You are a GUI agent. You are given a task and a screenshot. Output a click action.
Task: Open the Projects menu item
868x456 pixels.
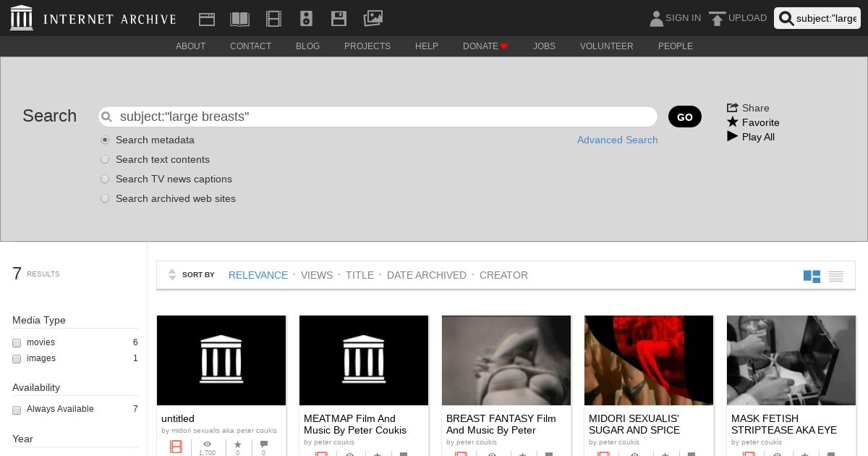click(367, 46)
